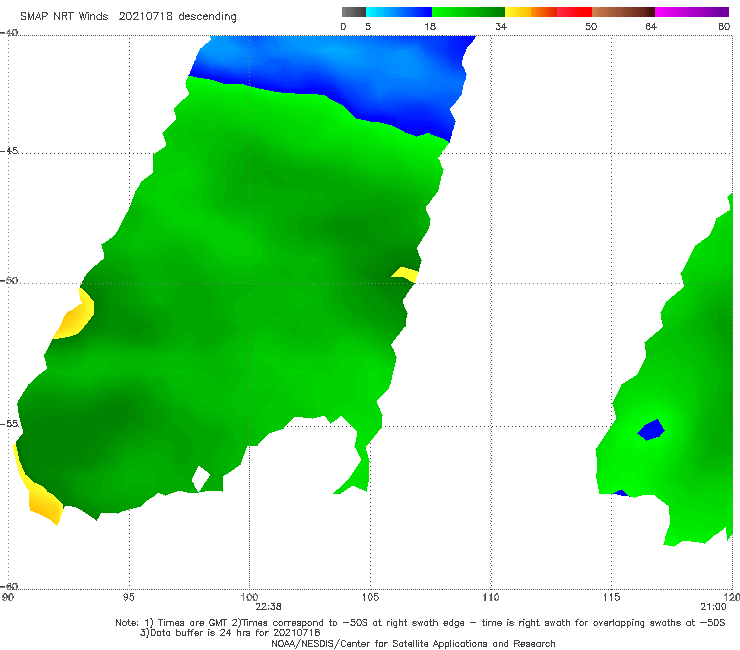Viewport: 740px width, 650px height.
Task: Click the colorbar label 64
Action: click(651, 27)
